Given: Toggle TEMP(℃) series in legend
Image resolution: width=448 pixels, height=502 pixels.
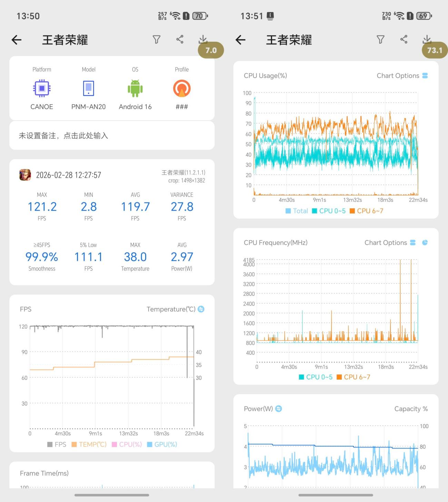Looking at the screenshot, I should click(89, 444).
